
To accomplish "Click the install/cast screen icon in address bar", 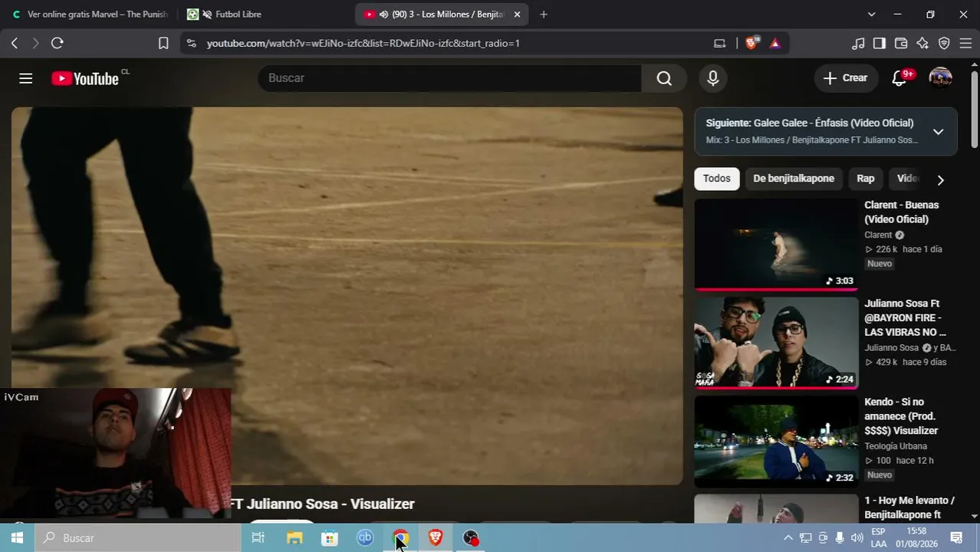I will click(719, 43).
